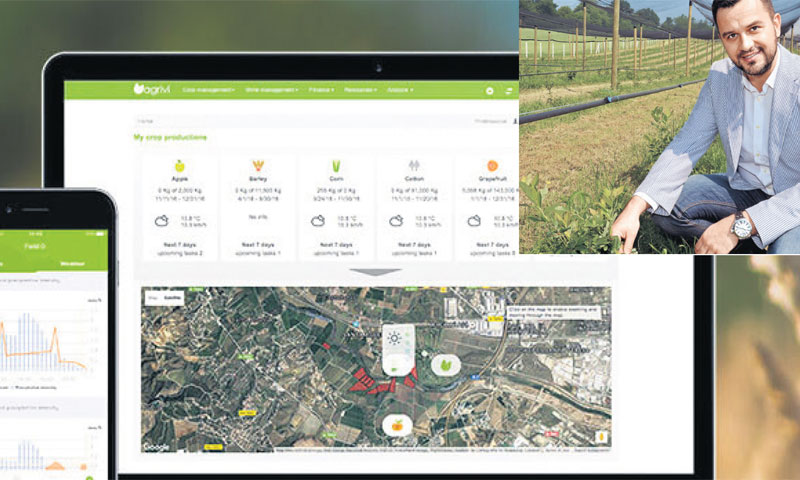Click upcoming tasks under the Apple card
Viewport: 800px width, 480px height.
180,253
